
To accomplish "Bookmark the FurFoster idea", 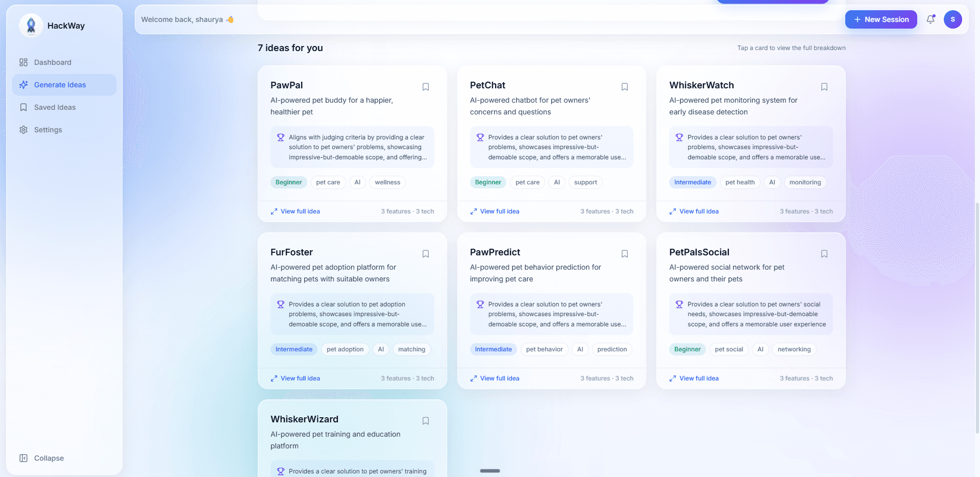I will pos(426,254).
